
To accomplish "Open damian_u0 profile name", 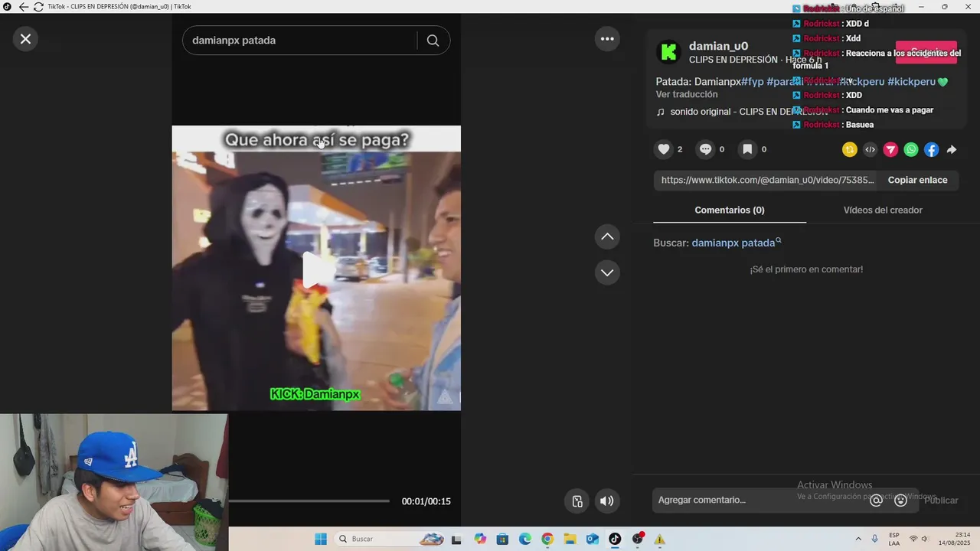I will [x=718, y=46].
